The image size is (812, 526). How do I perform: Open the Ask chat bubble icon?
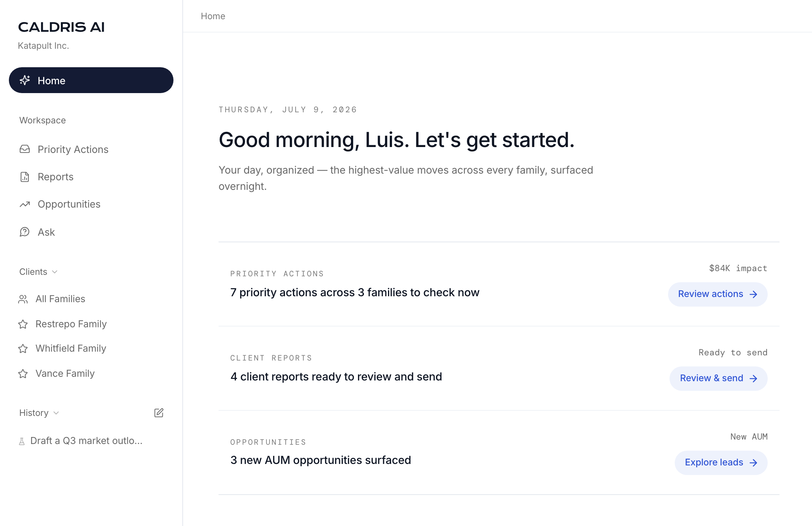tap(24, 232)
